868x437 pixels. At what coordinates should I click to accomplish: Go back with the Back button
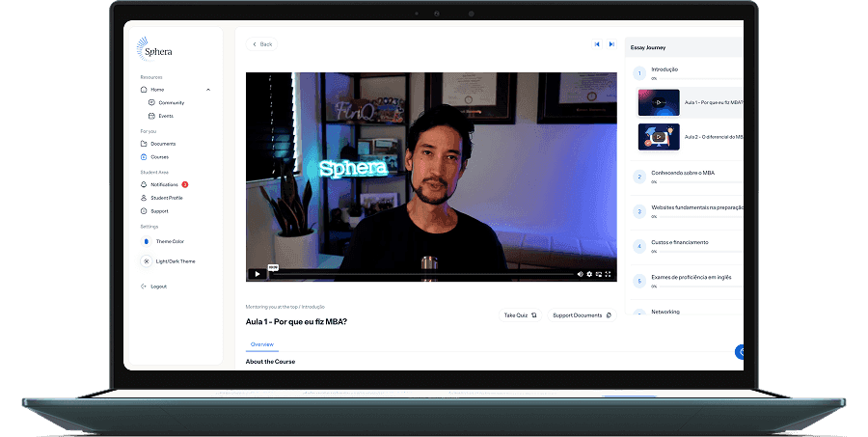[261, 44]
